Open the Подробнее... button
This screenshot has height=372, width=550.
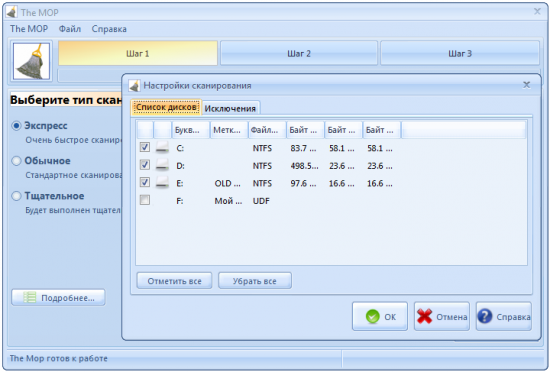click(x=58, y=298)
